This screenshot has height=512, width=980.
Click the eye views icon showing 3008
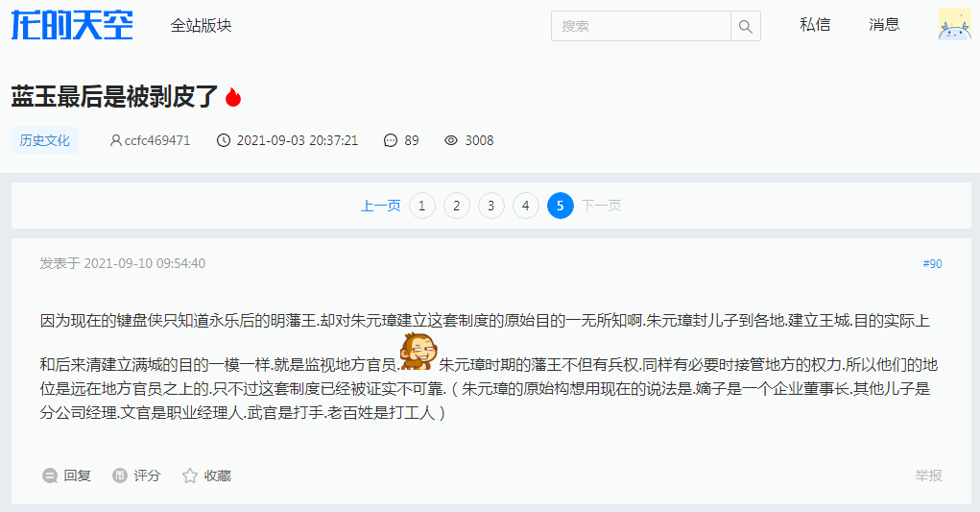click(x=451, y=140)
